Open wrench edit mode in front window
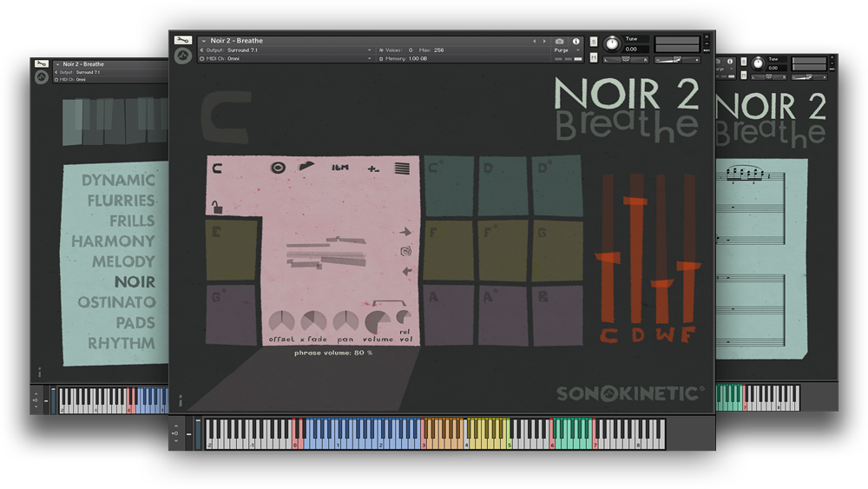Viewport: 868px width, 489px height. click(x=182, y=40)
